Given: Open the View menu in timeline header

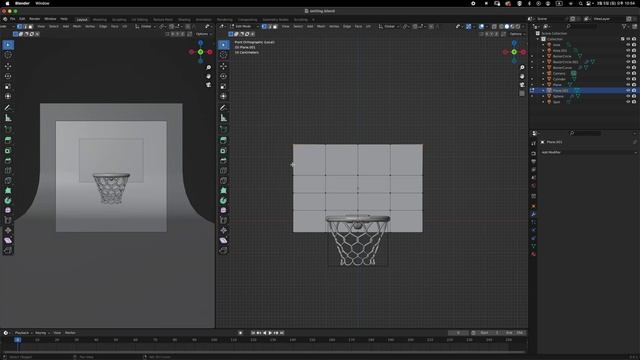Looking at the screenshot, I should [57, 333].
